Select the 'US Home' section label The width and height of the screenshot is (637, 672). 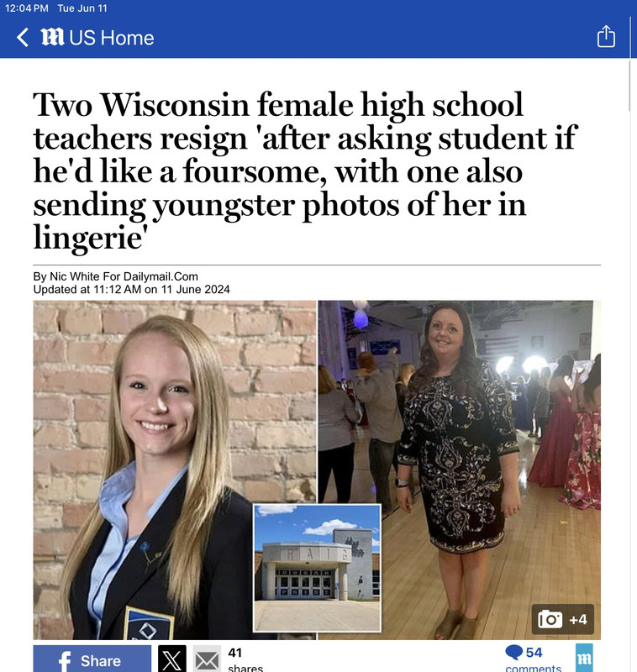112,38
